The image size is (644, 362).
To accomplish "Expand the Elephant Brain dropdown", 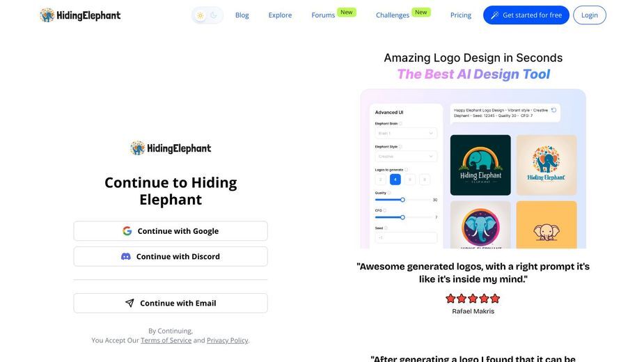I will coord(406,133).
